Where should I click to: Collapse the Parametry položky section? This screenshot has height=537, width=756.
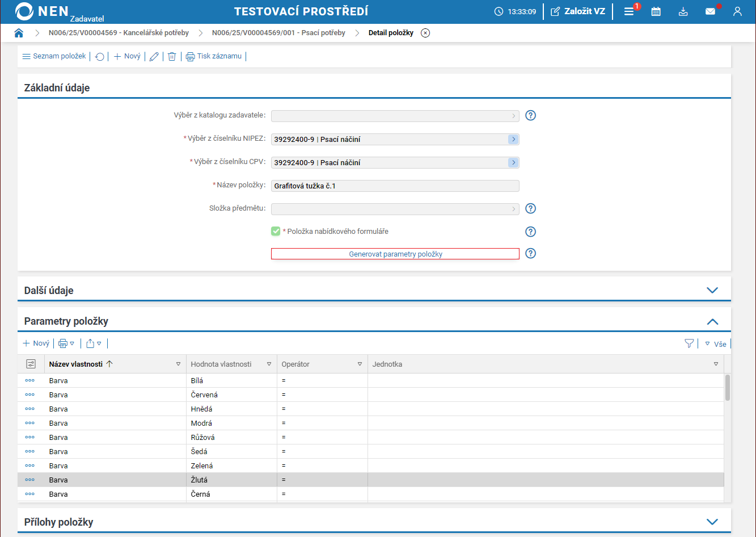click(x=712, y=321)
